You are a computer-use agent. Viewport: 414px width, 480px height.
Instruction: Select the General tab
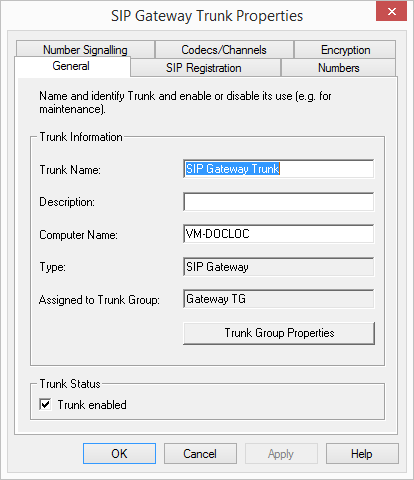tap(72, 66)
